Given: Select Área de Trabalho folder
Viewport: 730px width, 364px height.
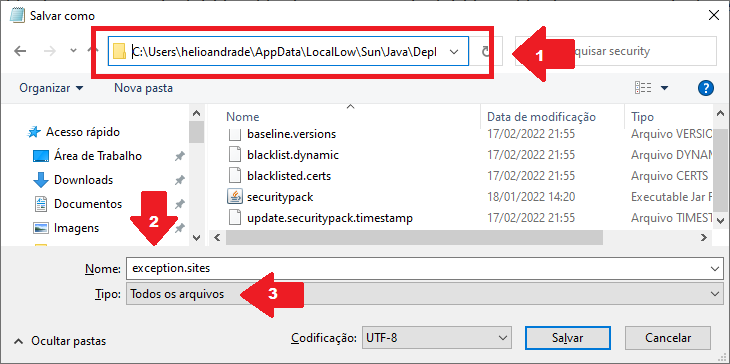Looking at the screenshot, I should tap(98, 155).
